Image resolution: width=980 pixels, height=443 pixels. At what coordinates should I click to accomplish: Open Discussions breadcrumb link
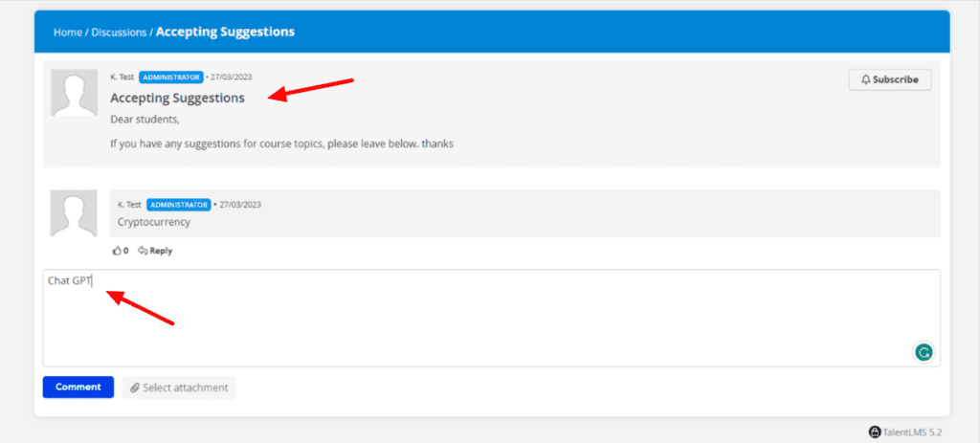click(119, 32)
